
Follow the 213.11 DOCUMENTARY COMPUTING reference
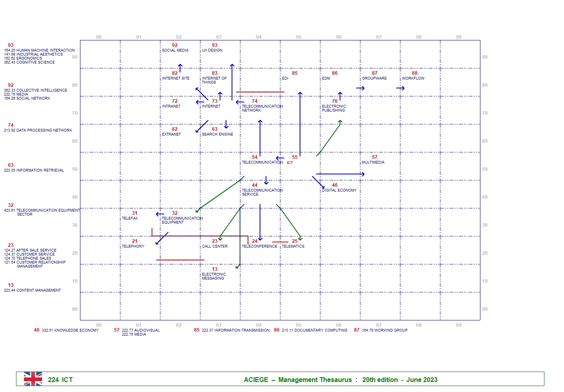pos(314,330)
